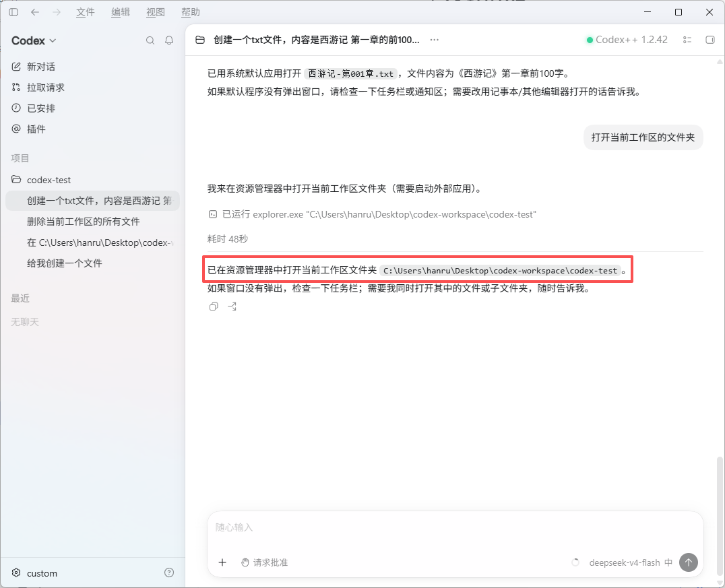725x588 pixels.
Task: Click the codex-workspace\codex-test path chip
Action: (x=500, y=270)
